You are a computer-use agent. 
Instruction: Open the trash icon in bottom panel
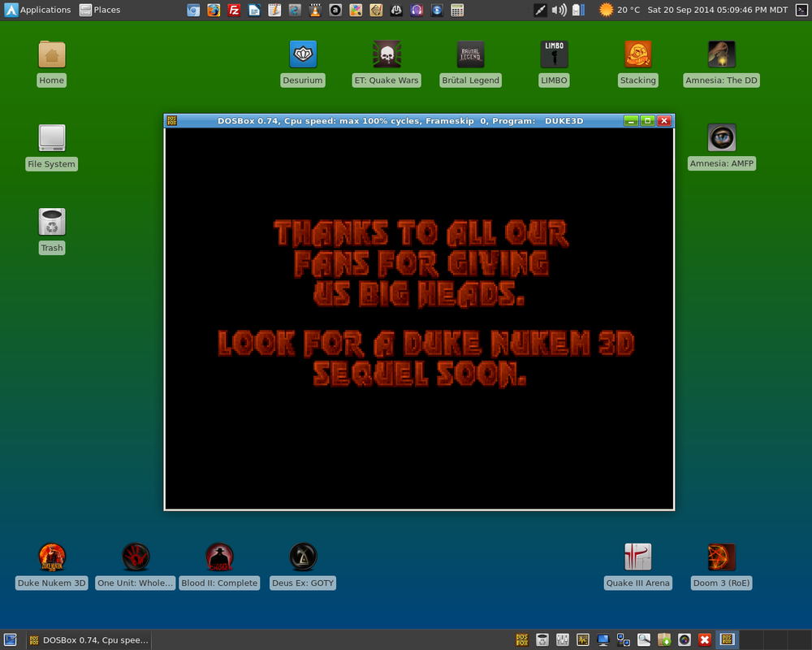(542, 640)
